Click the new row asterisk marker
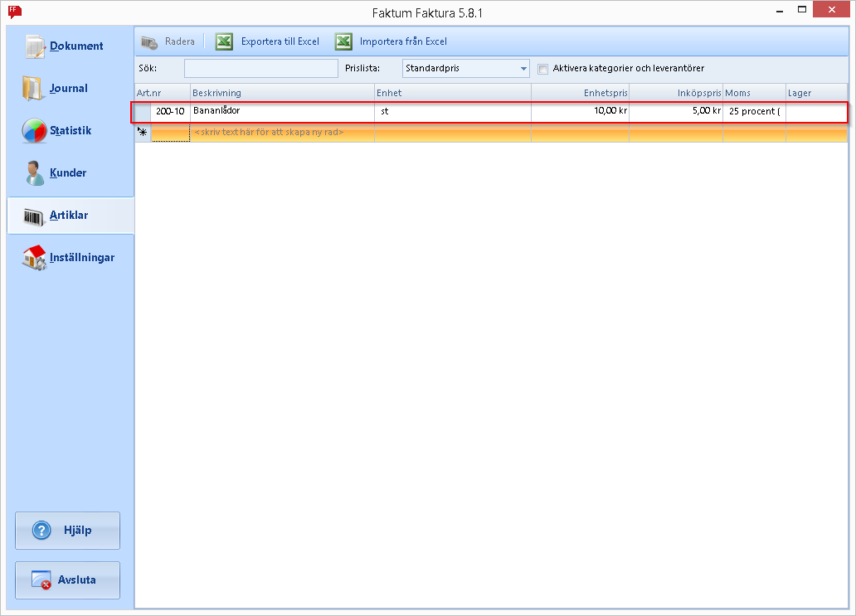The height and width of the screenshot is (616, 856). (143, 132)
